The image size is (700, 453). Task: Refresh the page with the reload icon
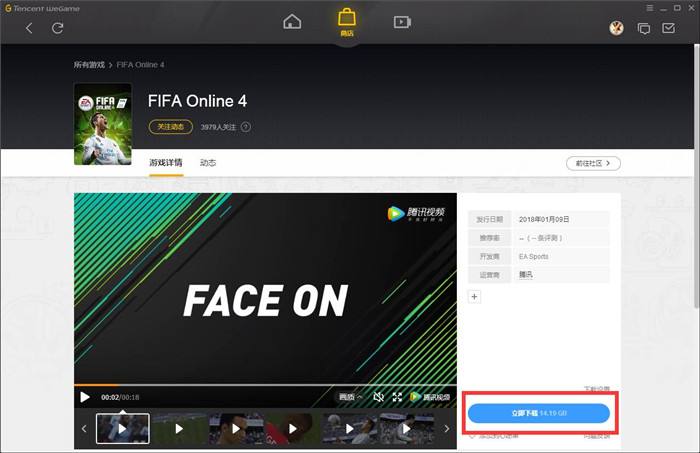pos(57,28)
